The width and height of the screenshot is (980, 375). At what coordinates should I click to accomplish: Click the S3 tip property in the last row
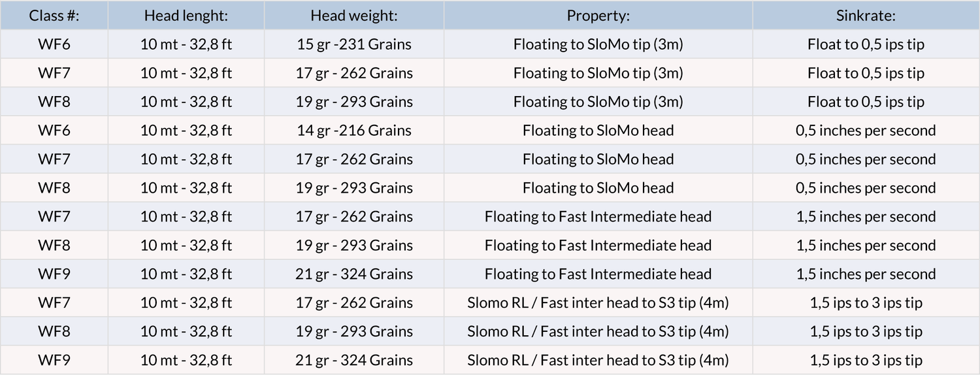598,360
